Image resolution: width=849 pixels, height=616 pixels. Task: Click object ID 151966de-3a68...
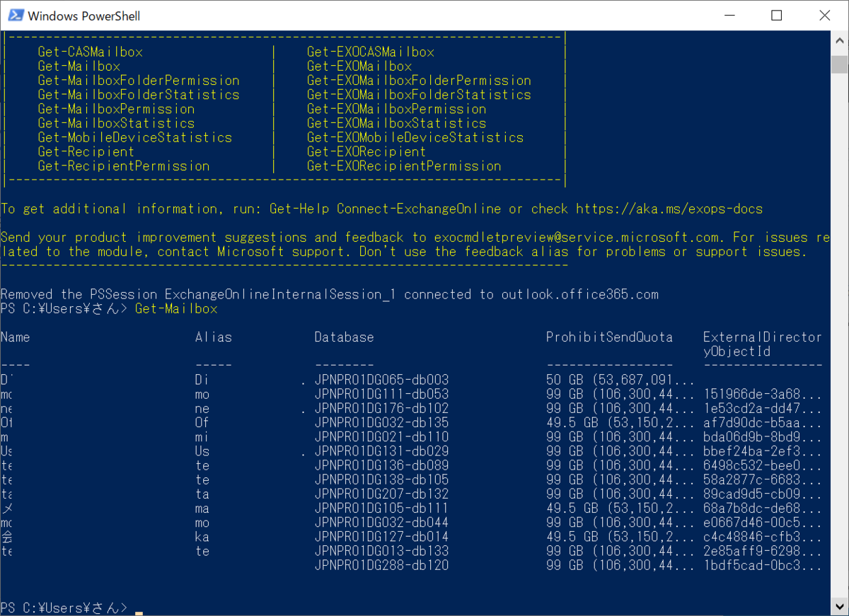[x=763, y=394]
